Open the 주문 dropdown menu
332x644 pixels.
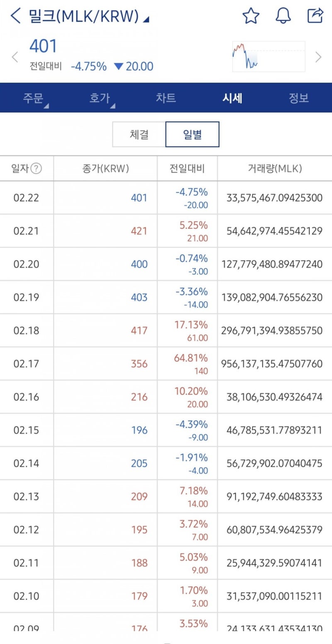[33, 98]
